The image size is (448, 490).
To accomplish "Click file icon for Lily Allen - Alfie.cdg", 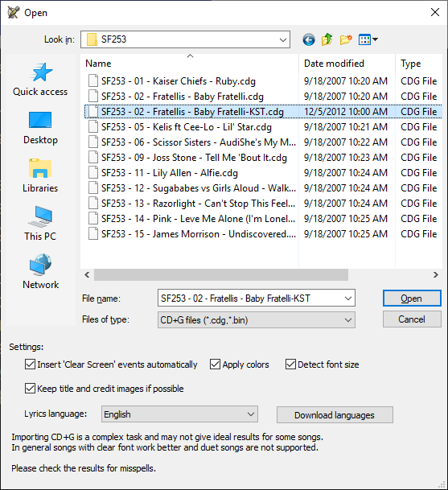I will pos(93,173).
